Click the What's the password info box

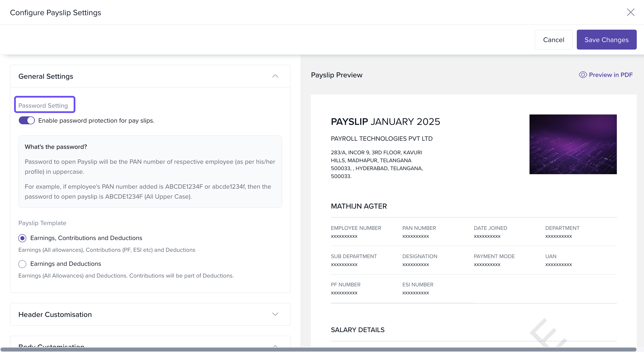[x=150, y=171]
